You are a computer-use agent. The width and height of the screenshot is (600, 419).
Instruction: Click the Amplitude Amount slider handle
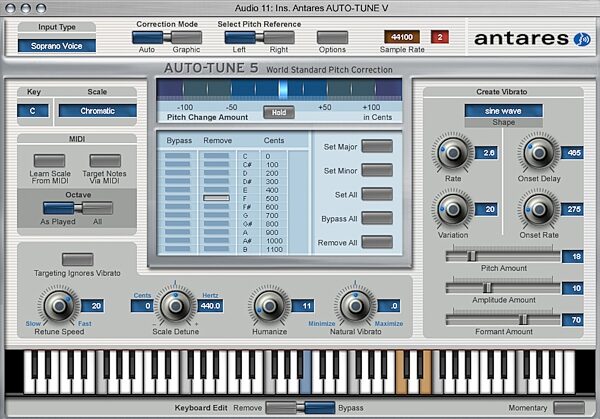click(487, 287)
